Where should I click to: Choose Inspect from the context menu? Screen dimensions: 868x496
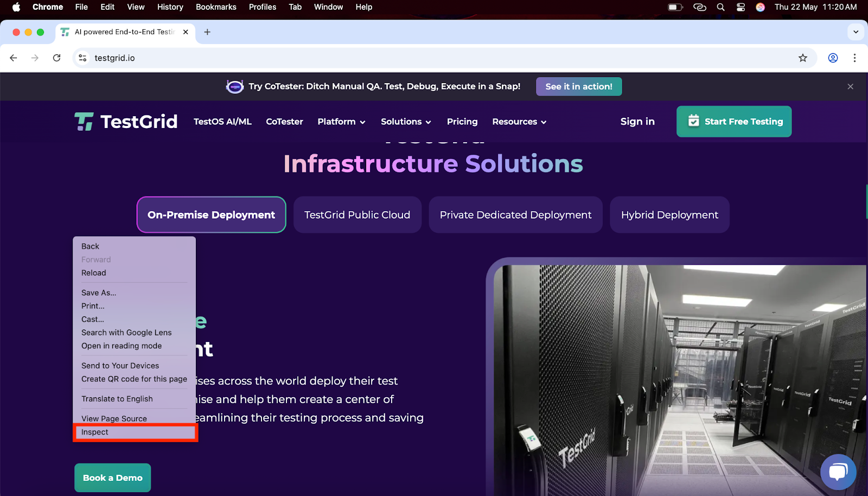coord(135,432)
